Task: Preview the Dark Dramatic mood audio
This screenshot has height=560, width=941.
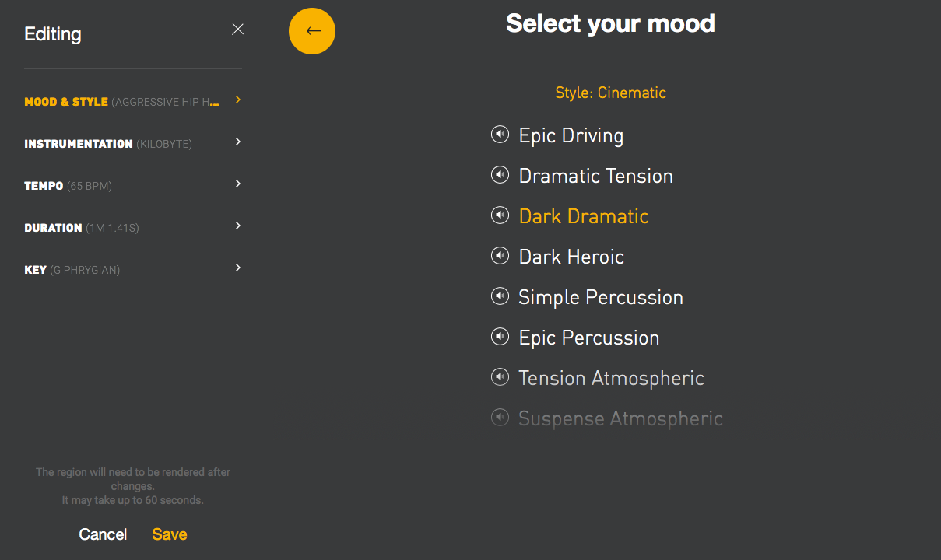Action: pyautogui.click(x=500, y=215)
